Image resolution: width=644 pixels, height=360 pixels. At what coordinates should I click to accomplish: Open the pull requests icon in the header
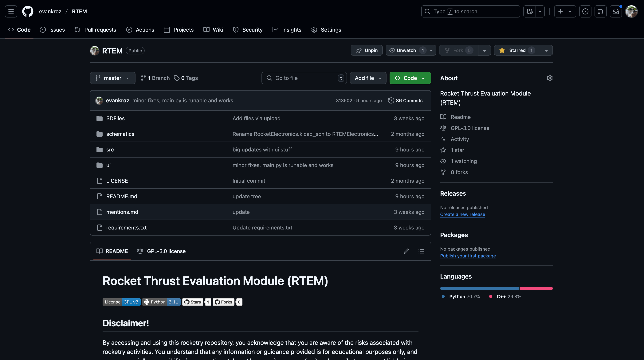(x=600, y=11)
